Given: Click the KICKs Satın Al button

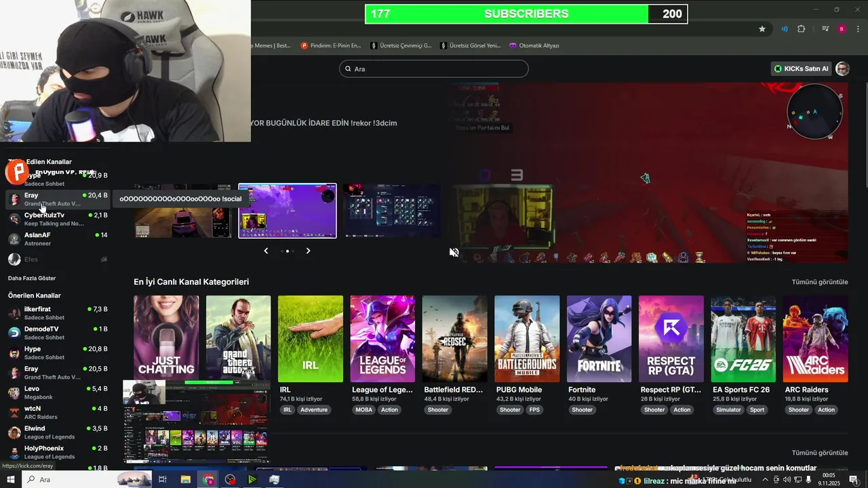Looking at the screenshot, I should coord(802,68).
